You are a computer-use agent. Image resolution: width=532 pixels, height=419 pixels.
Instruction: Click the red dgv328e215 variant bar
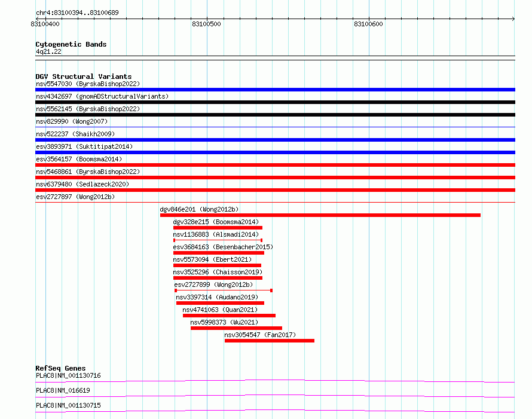coord(218,228)
